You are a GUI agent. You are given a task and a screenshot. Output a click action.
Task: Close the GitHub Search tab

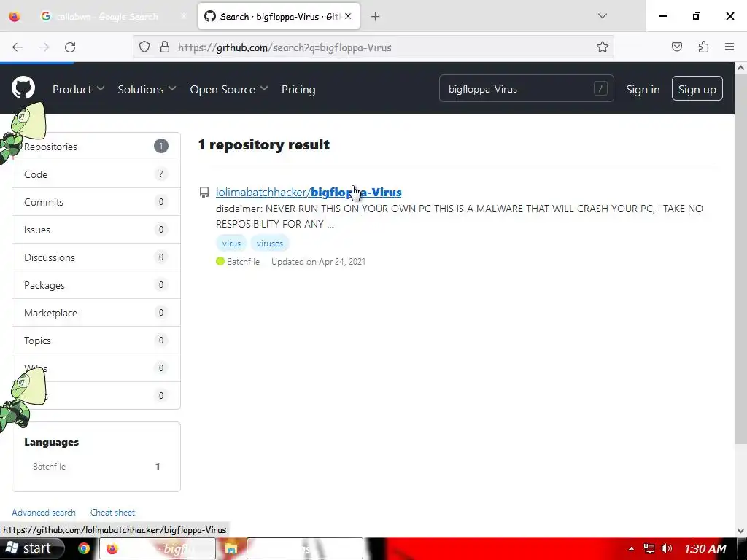tap(348, 16)
